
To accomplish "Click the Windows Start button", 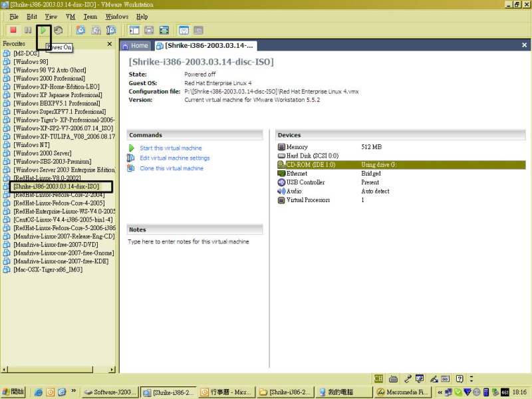I will [x=13, y=392].
